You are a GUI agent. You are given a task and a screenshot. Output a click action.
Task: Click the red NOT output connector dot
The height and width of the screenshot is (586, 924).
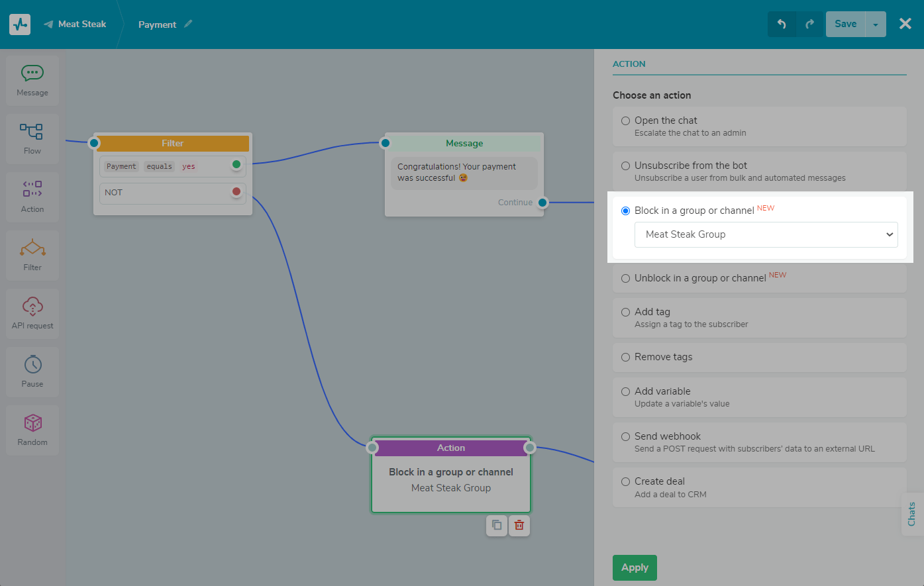(236, 192)
